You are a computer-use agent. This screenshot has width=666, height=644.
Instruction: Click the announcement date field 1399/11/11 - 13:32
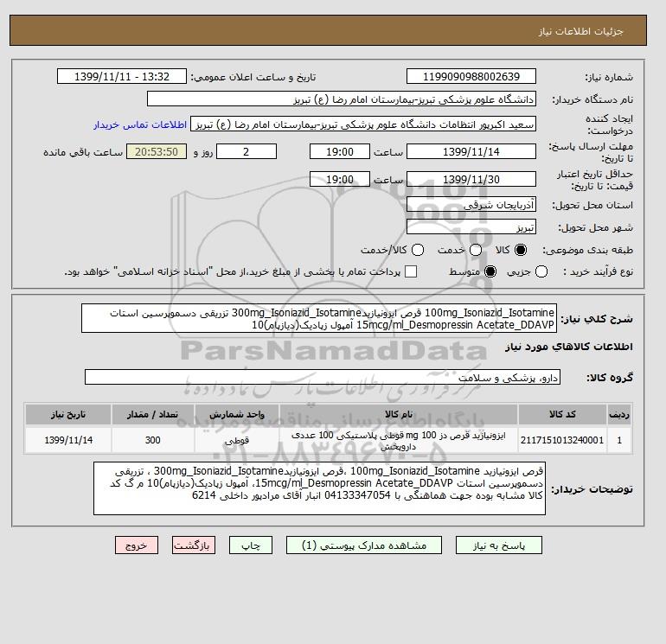tap(122, 76)
